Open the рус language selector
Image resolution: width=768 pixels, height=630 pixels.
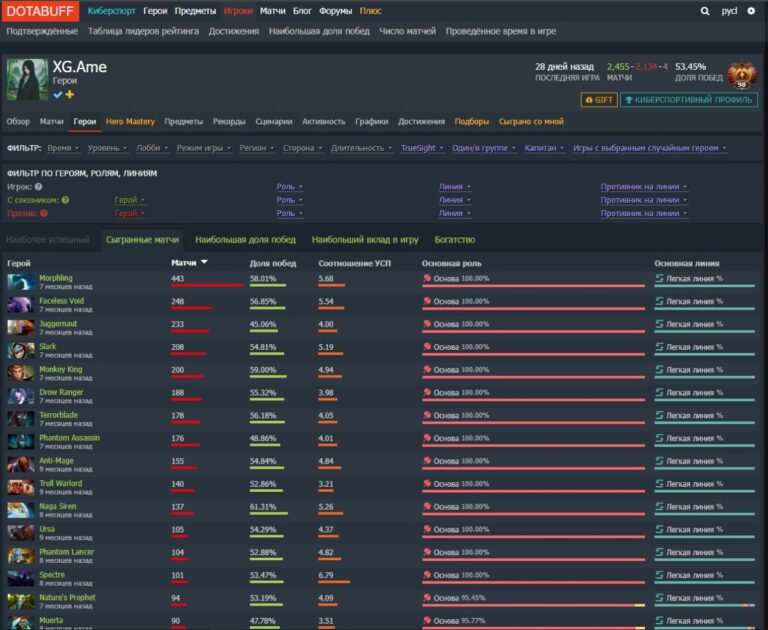(729, 11)
